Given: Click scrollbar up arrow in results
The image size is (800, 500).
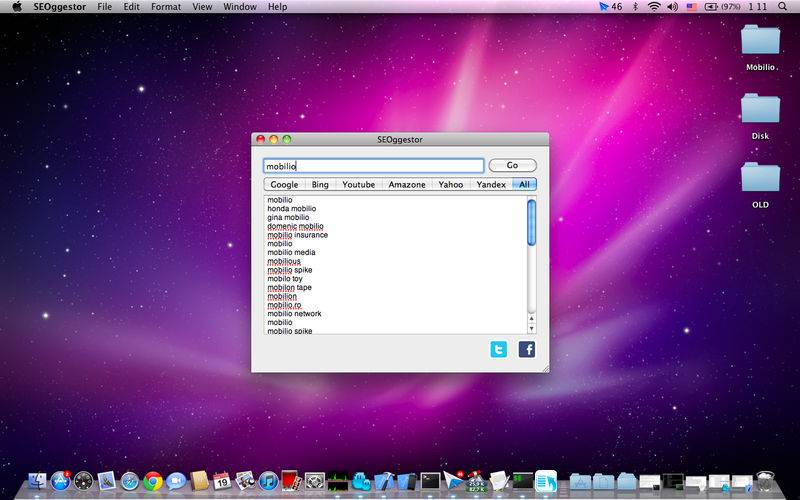Looking at the screenshot, I should [531, 318].
